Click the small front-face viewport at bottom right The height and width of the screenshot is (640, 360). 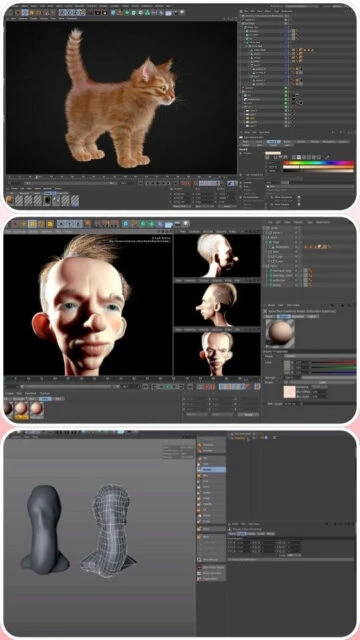pyautogui.click(x=217, y=353)
